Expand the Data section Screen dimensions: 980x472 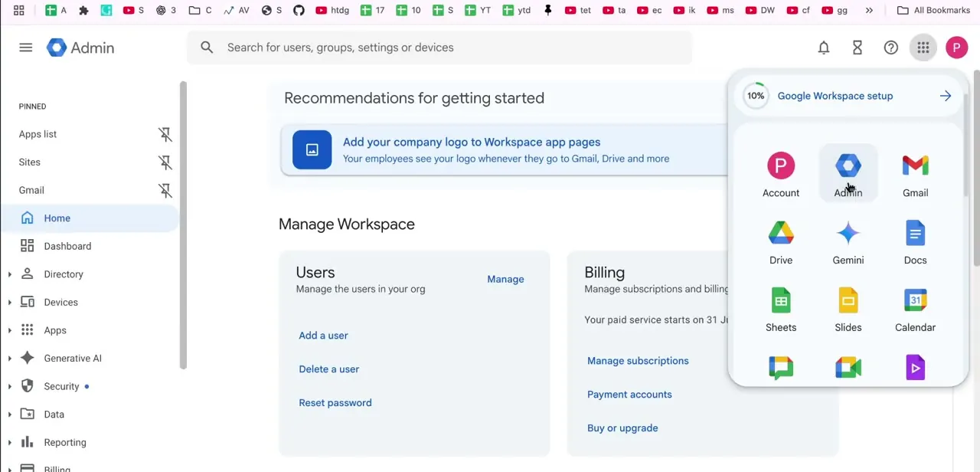pyautogui.click(x=10, y=415)
